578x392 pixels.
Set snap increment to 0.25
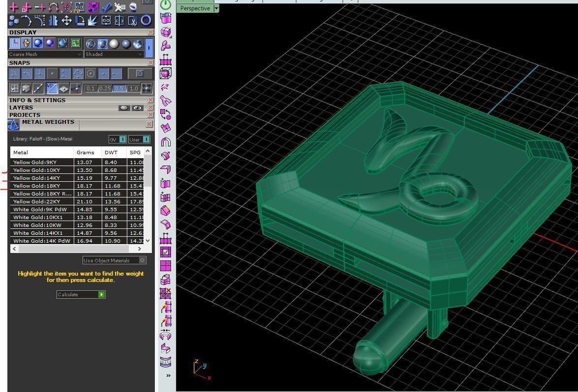pyautogui.click(x=105, y=88)
